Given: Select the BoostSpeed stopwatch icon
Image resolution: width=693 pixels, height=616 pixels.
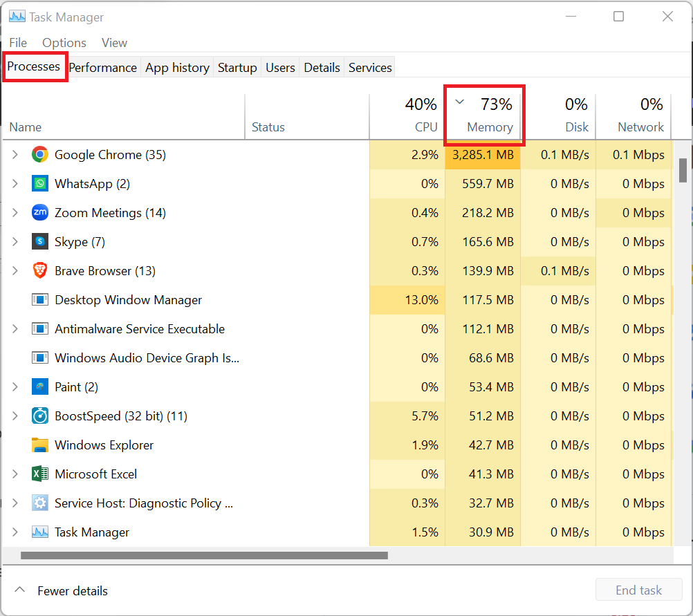Looking at the screenshot, I should coord(39,416).
